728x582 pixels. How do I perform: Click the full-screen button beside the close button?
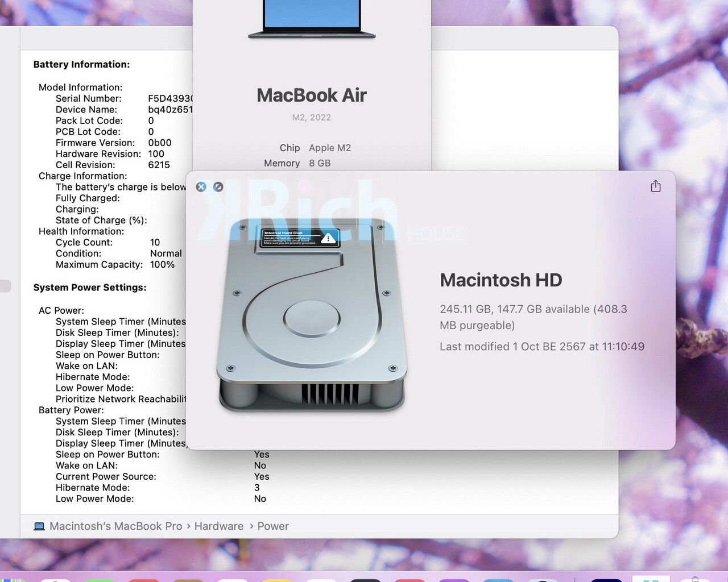point(218,187)
